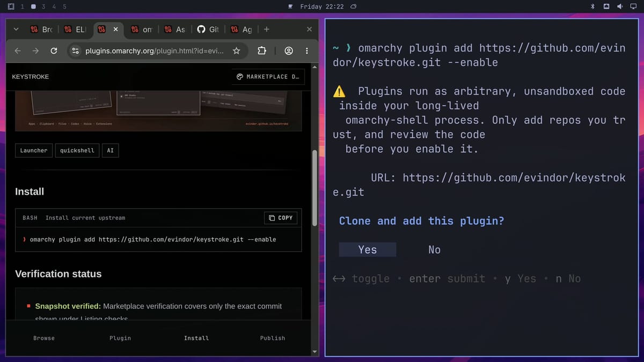The width and height of the screenshot is (644, 362).
Task: Switch to workspace 1 in the top bar
Action: click(22, 6)
